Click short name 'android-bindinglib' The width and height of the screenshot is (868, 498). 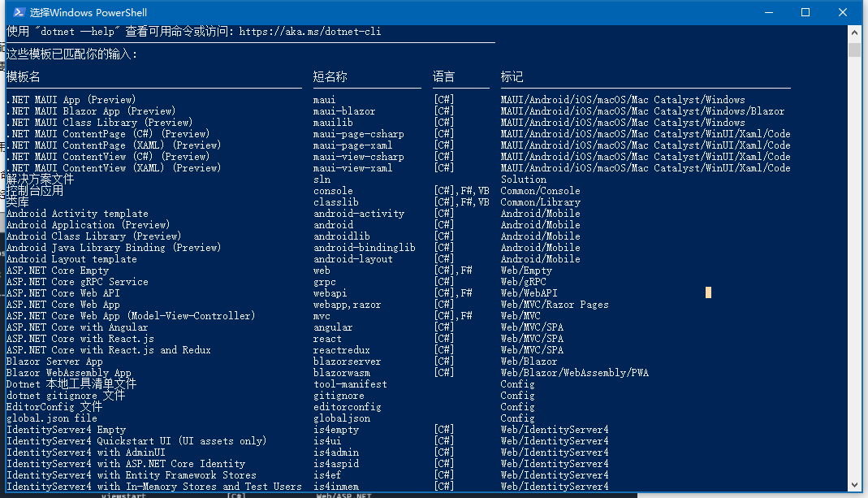tap(365, 247)
